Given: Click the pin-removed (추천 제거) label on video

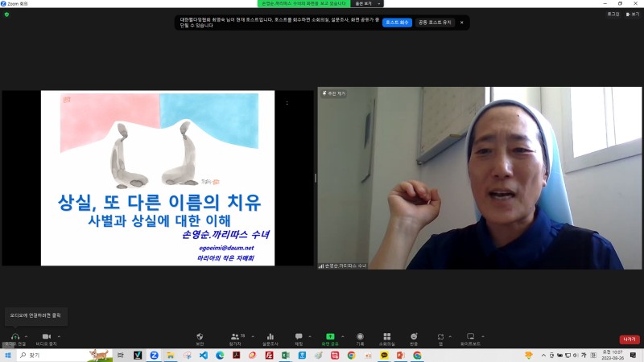Looking at the screenshot, I should [334, 93].
